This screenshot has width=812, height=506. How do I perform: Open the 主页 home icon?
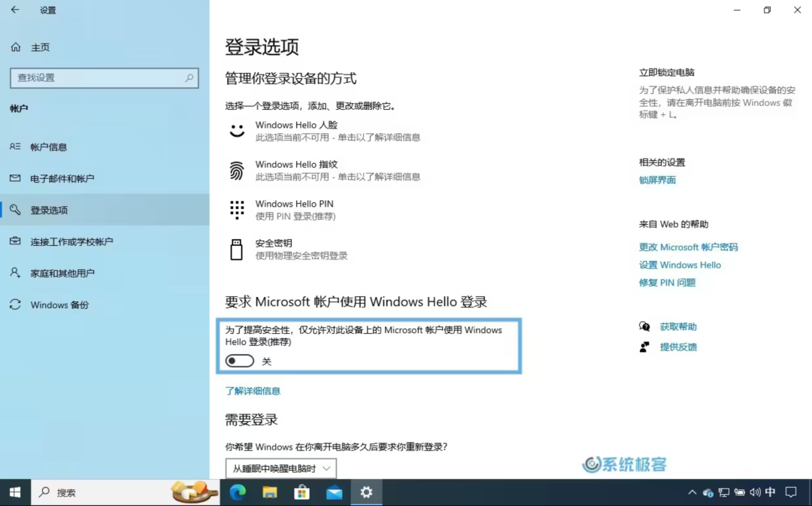(16, 47)
